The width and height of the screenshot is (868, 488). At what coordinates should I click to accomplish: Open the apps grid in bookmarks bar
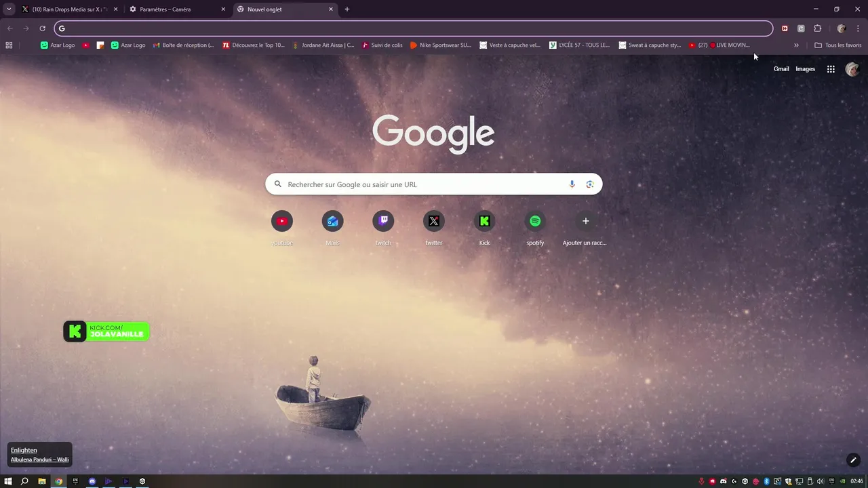[x=9, y=45]
